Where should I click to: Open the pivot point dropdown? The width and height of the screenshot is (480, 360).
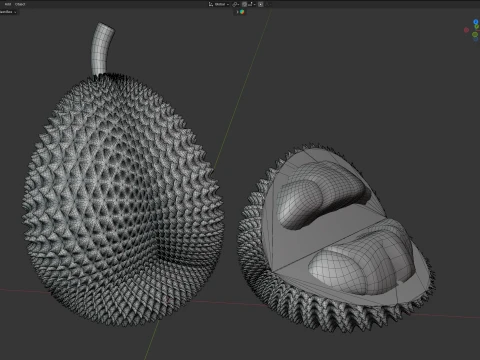pos(236,4)
